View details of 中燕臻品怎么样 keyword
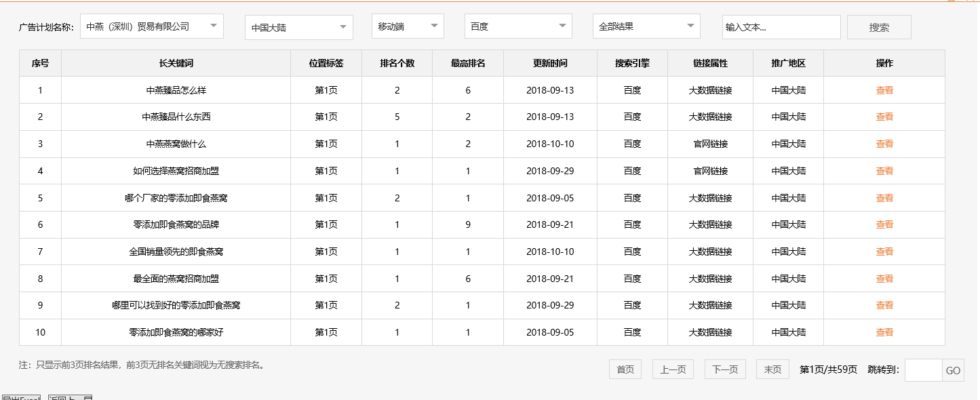The image size is (980, 400). coord(884,89)
